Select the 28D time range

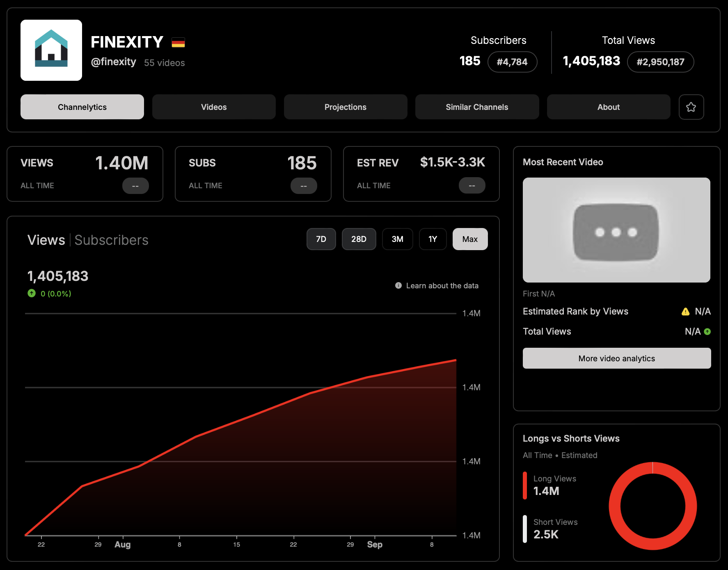[x=359, y=239]
